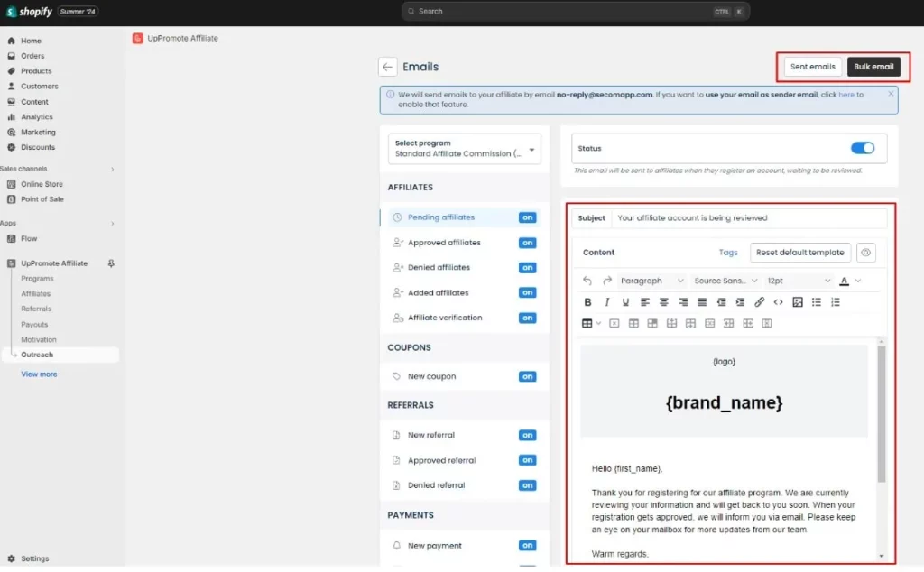Open the Source Sans font dropdown

tap(725, 281)
